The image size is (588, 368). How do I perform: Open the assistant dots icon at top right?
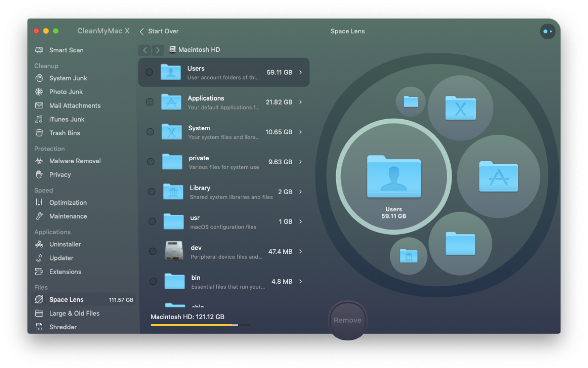pyautogui.click(x=548, y=31)
